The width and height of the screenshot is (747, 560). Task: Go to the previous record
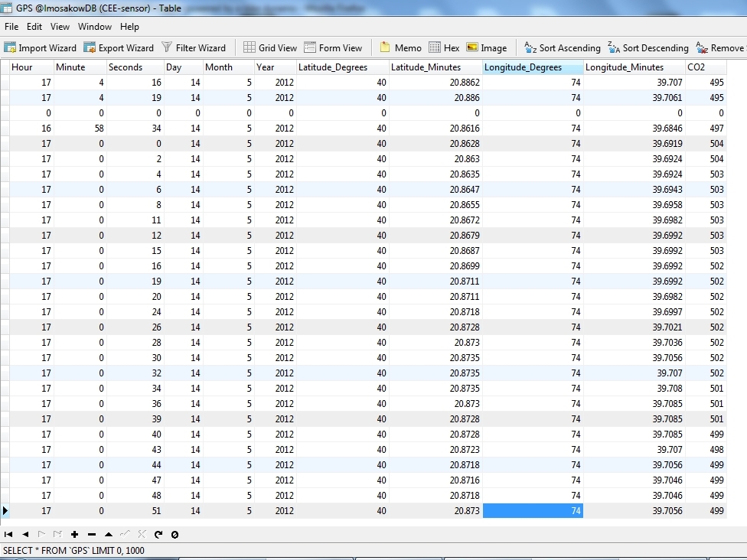tap(25, 534)
